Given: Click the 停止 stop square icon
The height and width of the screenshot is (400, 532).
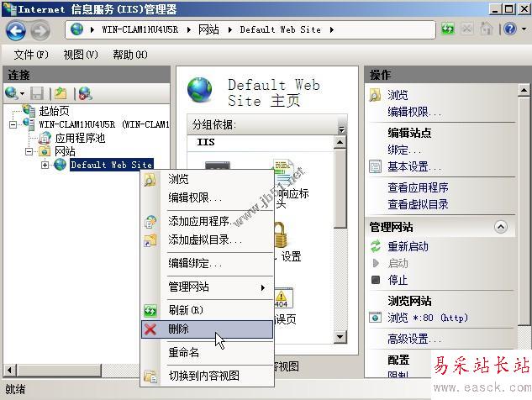Looking at the screenshot, I should pos(376,280).
